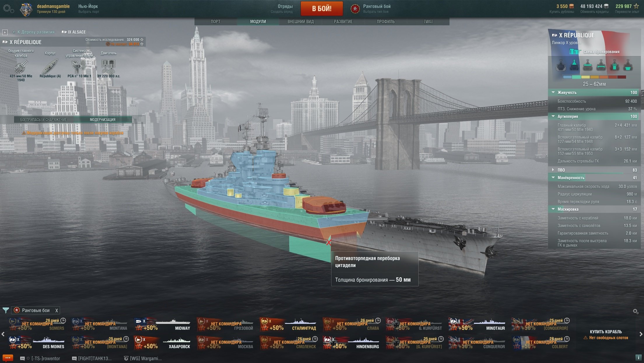
Task: Toggle first armor layer ship icon
Action: tap(561, 65)
